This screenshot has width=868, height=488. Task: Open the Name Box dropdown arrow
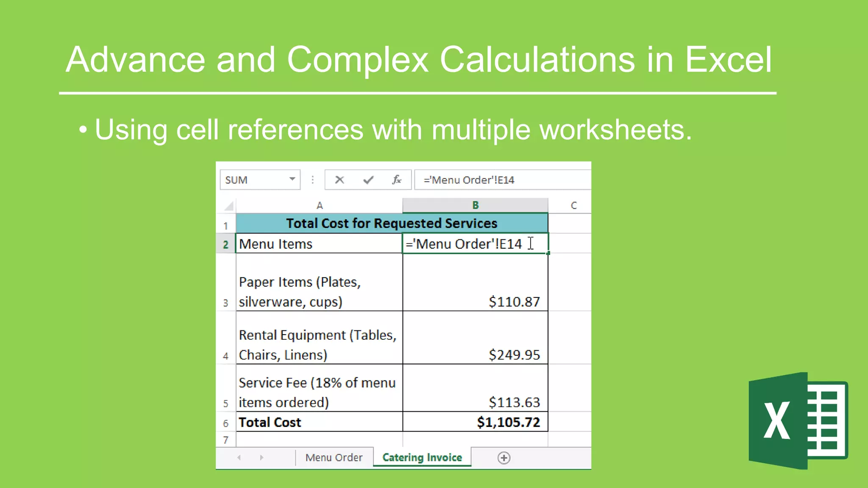(x=292, y=179)
